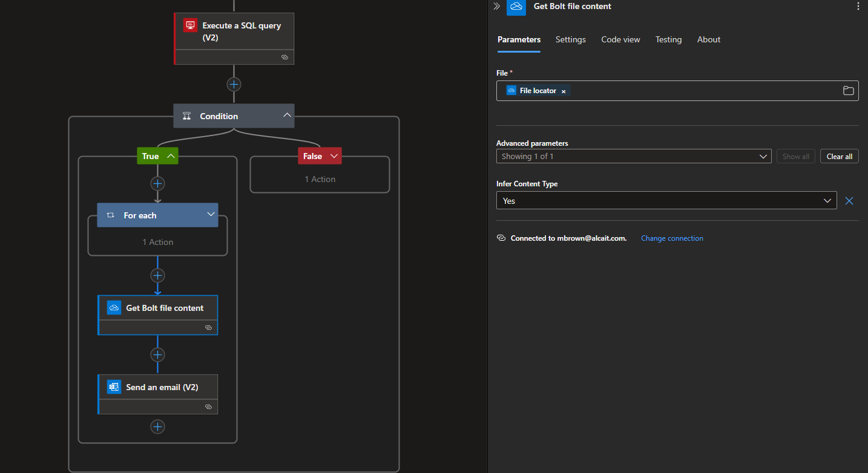Click connection icon on Get Bolt file content node
868x473 pixels.
tap(208, 327)
